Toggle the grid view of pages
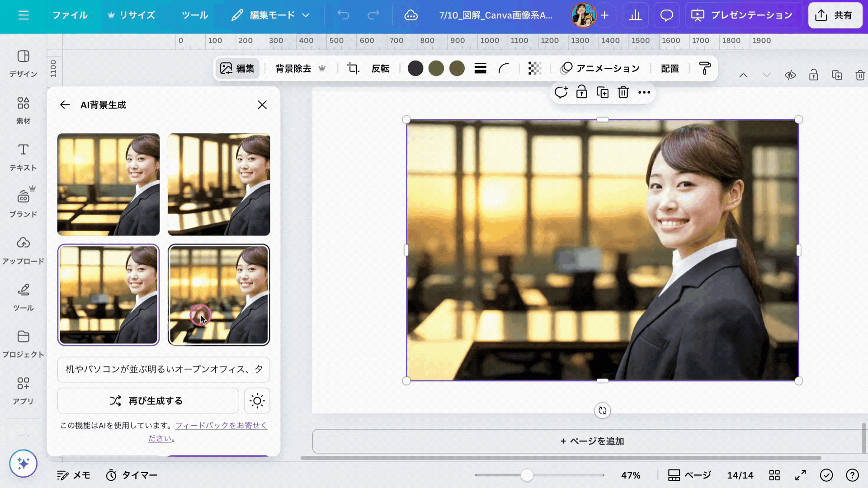This screenshot has height=488, width=868. click(x=774, y=475)
